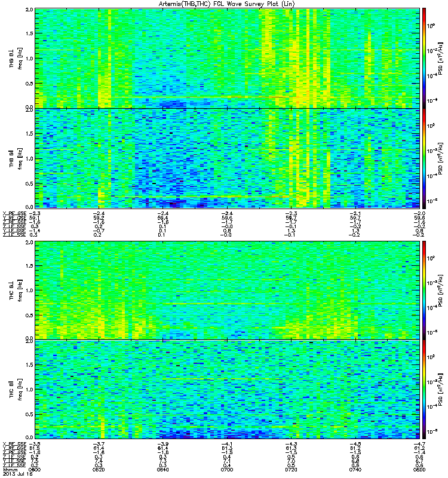
Task: Click the THC X_RE_GSE value "-3.9"
Action: pos(162,443)
